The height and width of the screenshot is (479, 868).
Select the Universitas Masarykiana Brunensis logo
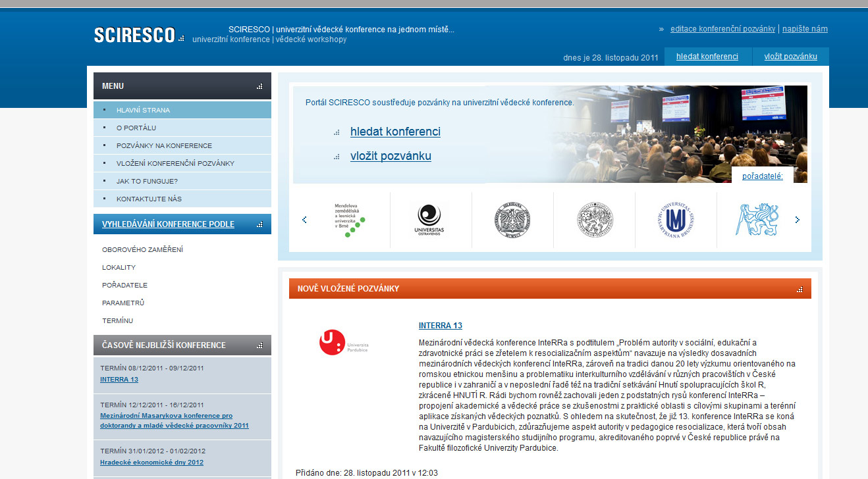pyautogui.click(x=676, y=220)
